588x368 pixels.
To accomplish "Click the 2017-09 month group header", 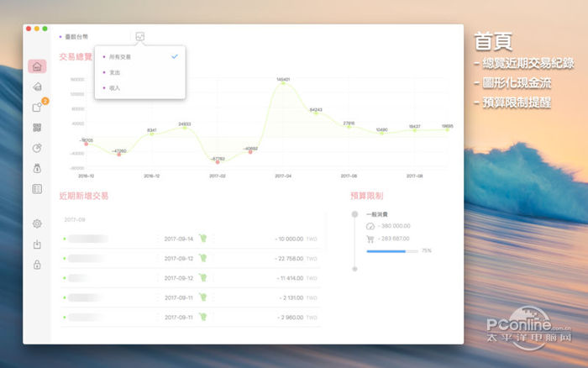I will point(75,219).
